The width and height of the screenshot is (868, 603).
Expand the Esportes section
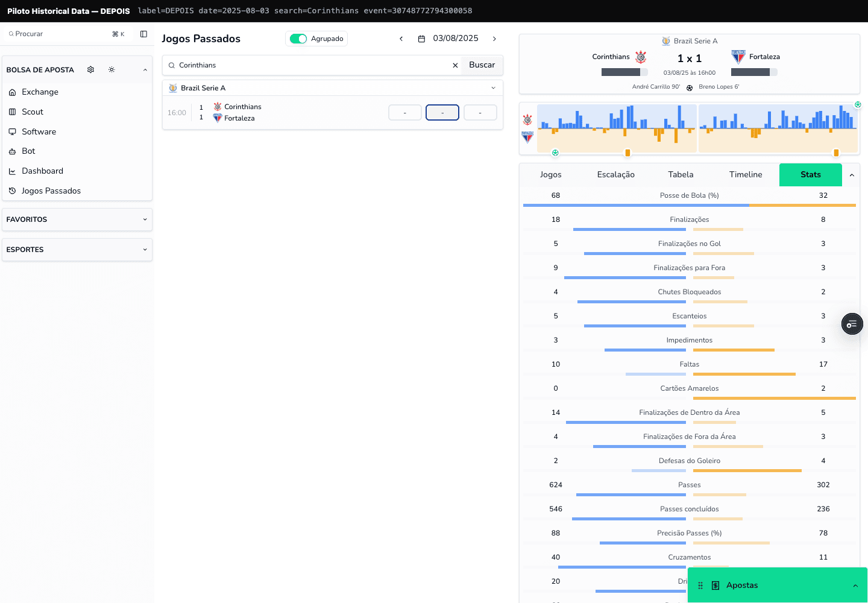click(x=145, y=250)
